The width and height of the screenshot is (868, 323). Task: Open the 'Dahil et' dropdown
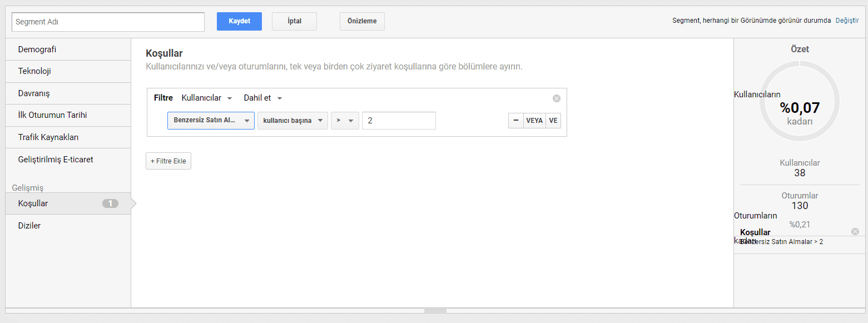[x=261, y=97]
